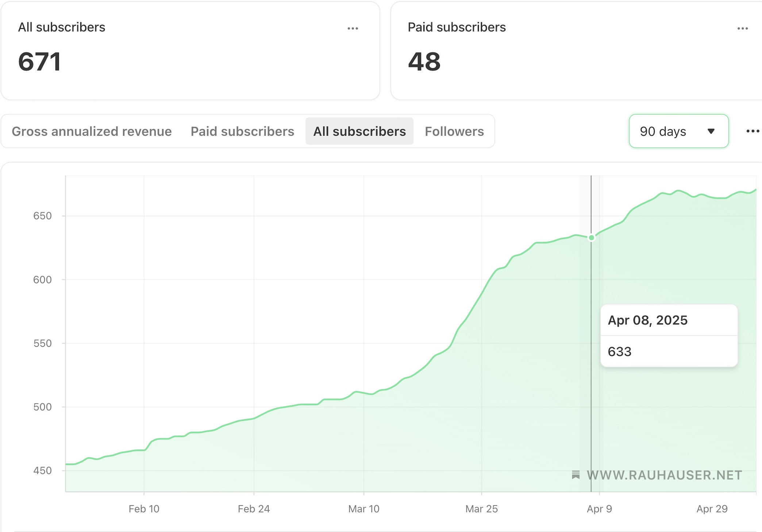Click the bookmark icon before WWW.RAUHAUSER.NET

(576, 475)
